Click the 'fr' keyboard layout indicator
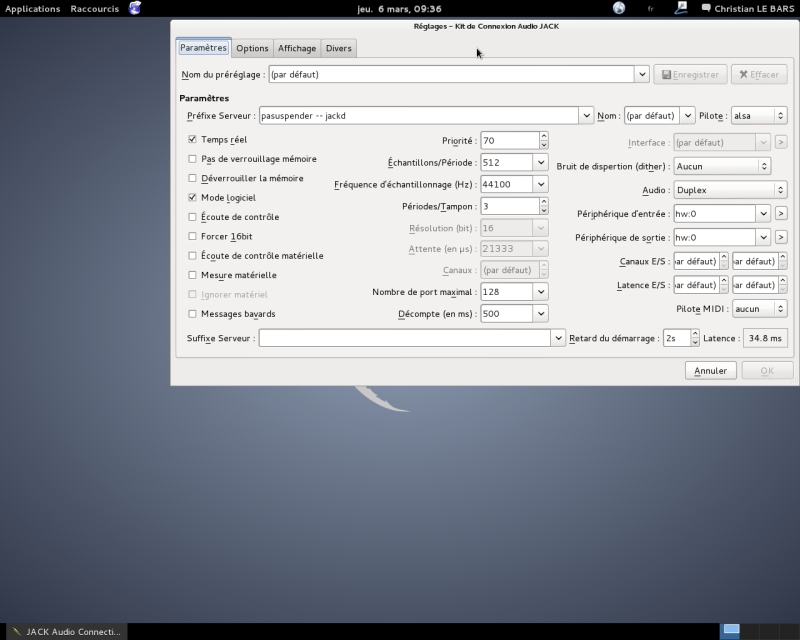 pos(651,9)
